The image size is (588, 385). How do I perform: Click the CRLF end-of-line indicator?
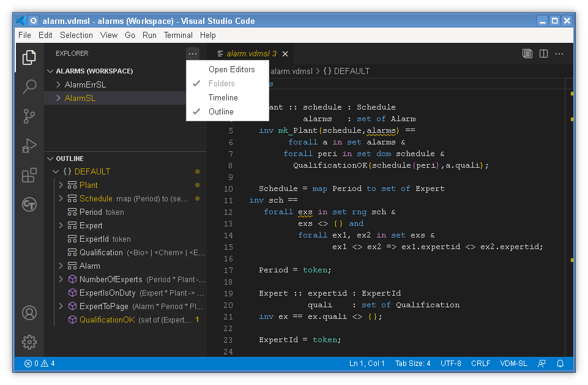tap(480, 364)
